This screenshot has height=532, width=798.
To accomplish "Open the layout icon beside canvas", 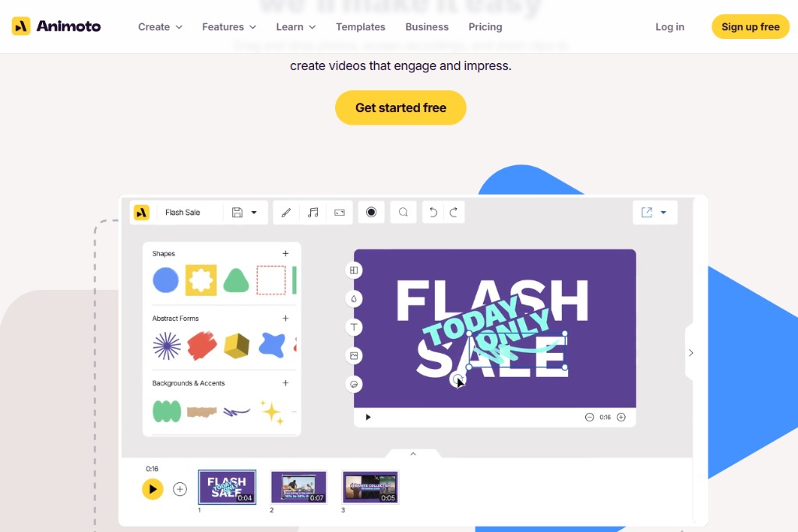I will coord(354,270).
